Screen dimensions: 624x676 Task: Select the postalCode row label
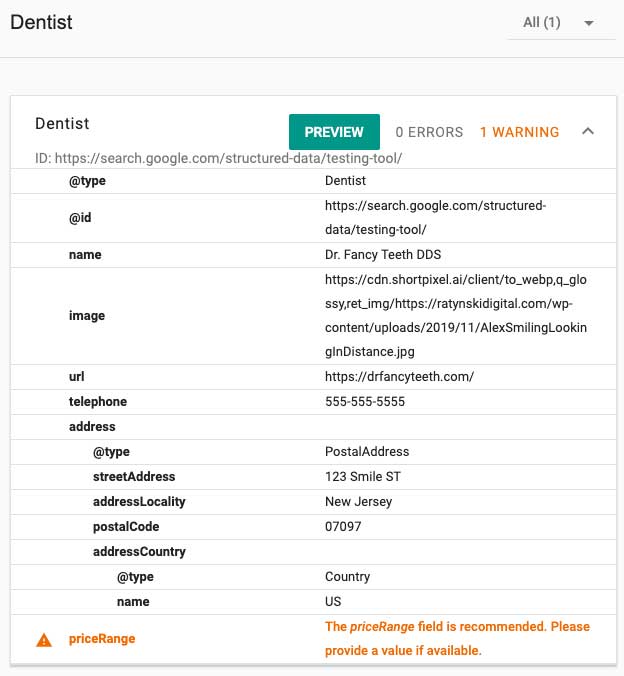tap(126, 526)
